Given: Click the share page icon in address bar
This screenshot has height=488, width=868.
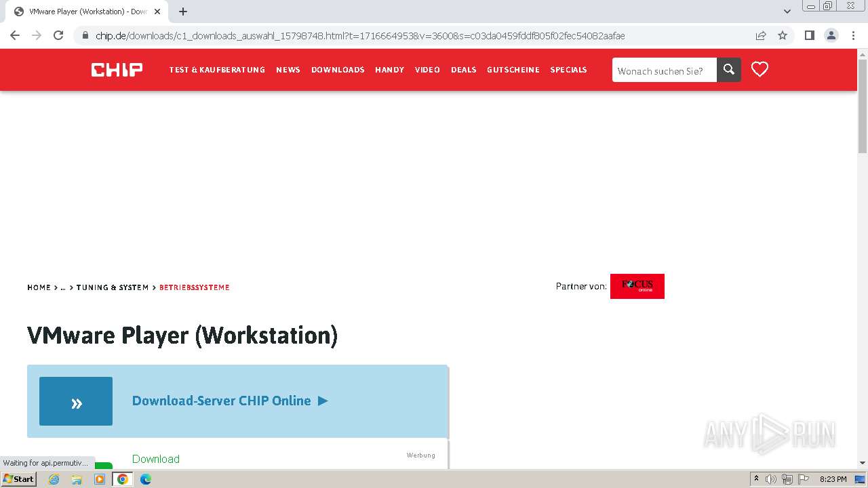Looking at the screenshot, I should pyautogui.click(x=761, y=35).
